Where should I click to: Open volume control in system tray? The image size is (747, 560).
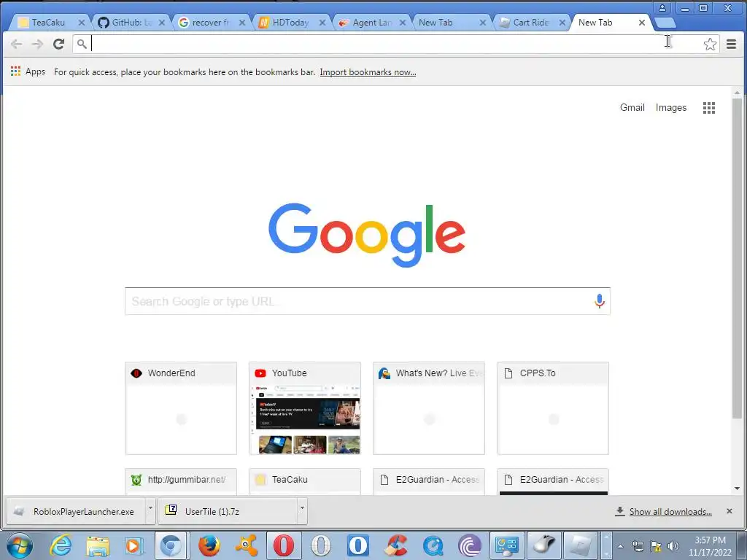click(x=673, y=546)
